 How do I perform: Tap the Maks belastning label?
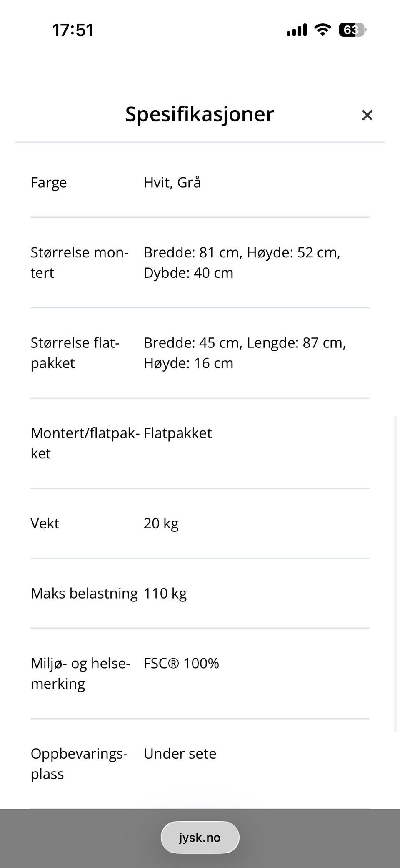click(x=84, y=593)
